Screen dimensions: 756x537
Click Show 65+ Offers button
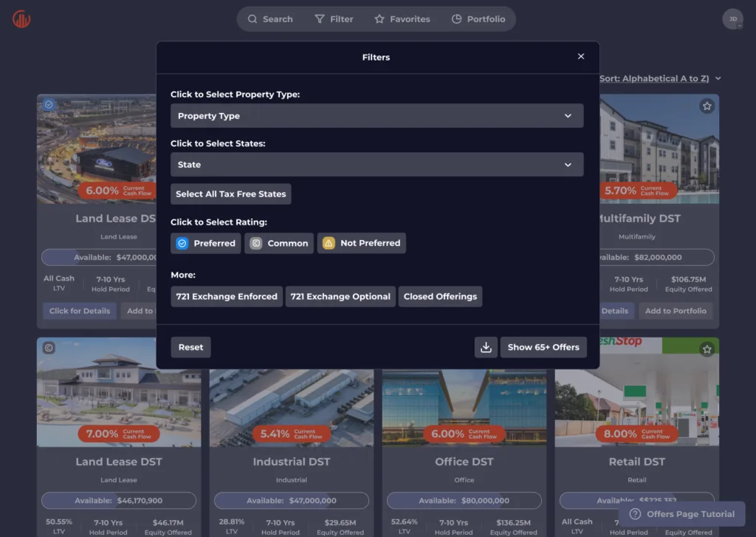[x=543, y=347]
